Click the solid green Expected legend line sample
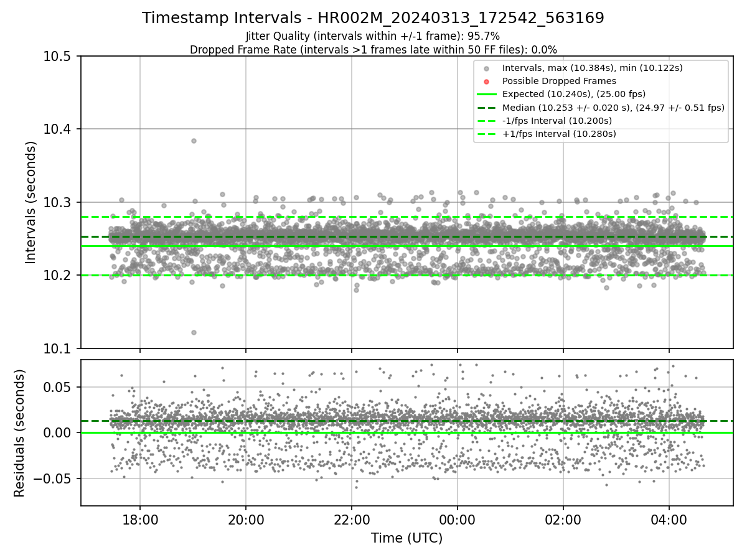This screenshot has height=560, width=747. pos(487,94)
